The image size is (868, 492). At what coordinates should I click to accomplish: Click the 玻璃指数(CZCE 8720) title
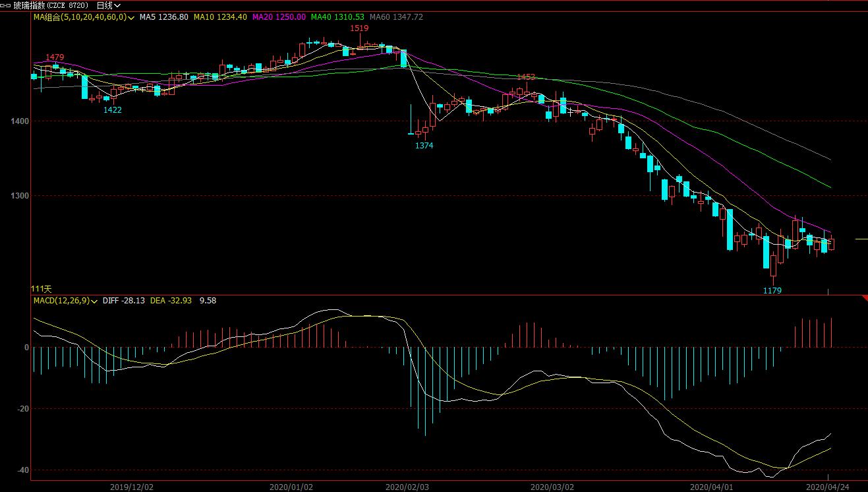tap(50, 5)
